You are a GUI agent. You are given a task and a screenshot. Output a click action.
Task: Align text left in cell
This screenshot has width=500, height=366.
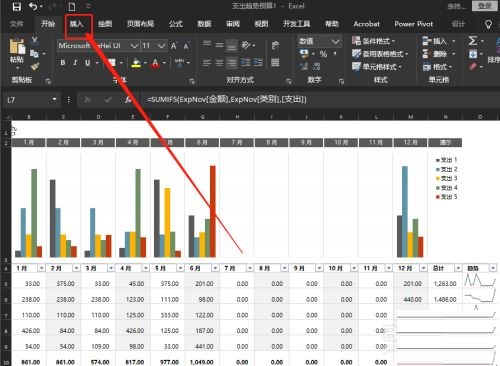[207, 62]
